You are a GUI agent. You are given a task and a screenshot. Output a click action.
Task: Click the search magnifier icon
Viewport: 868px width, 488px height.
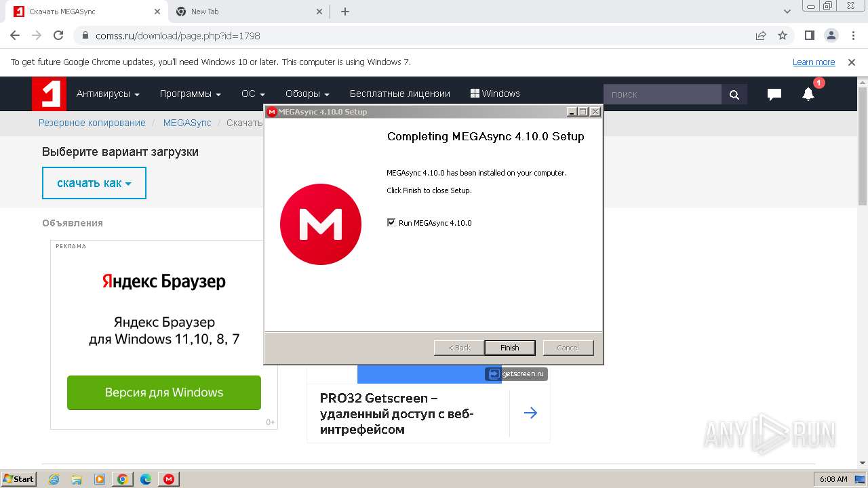(x=734, y=94)
